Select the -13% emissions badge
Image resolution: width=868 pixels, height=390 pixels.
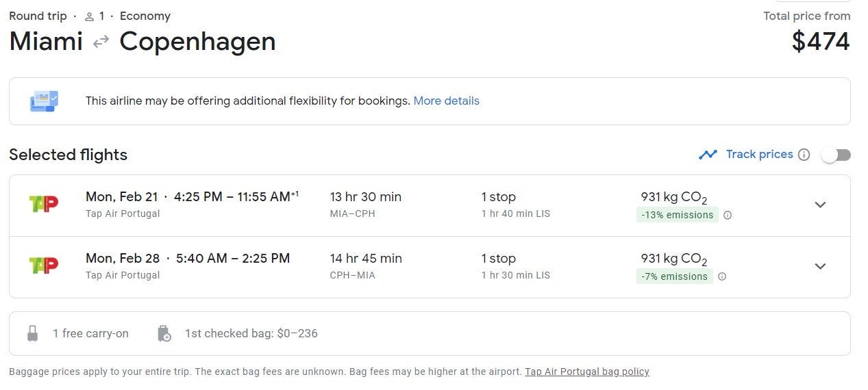677,215
